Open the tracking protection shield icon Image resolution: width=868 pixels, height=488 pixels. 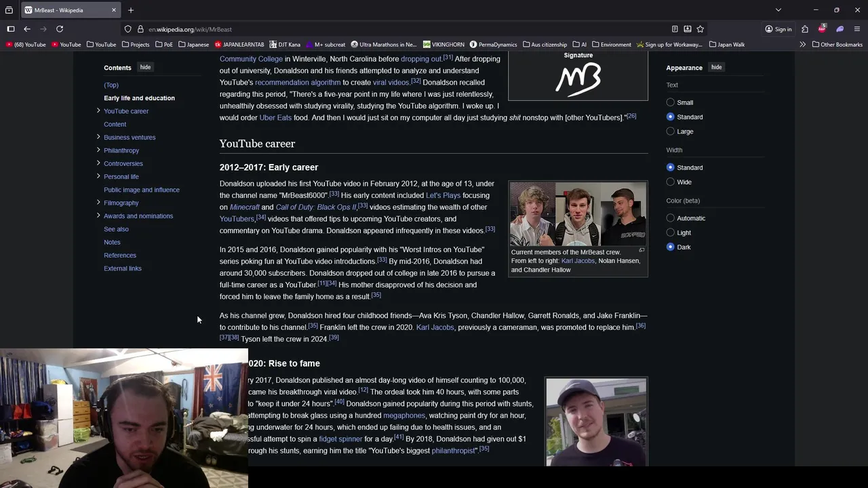pos(127,29)
